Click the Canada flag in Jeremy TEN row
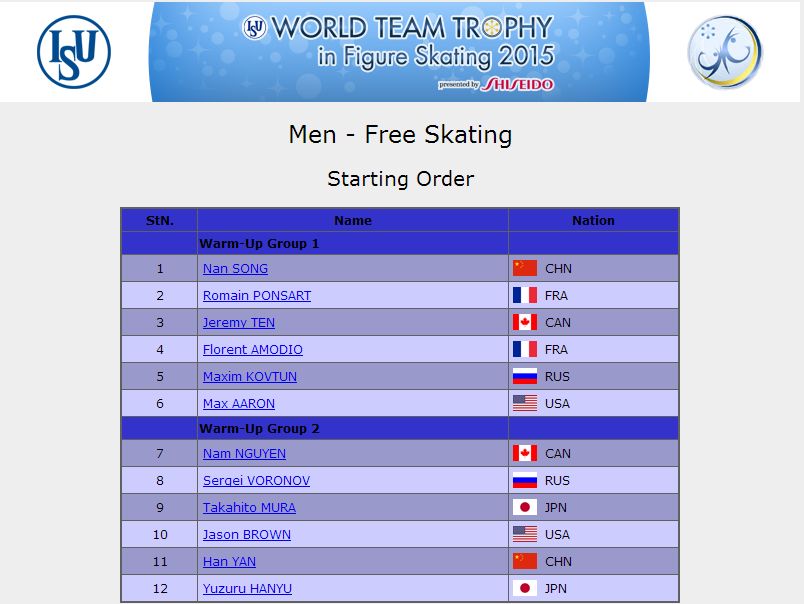804x604 pixels. (x=525, y=322)
